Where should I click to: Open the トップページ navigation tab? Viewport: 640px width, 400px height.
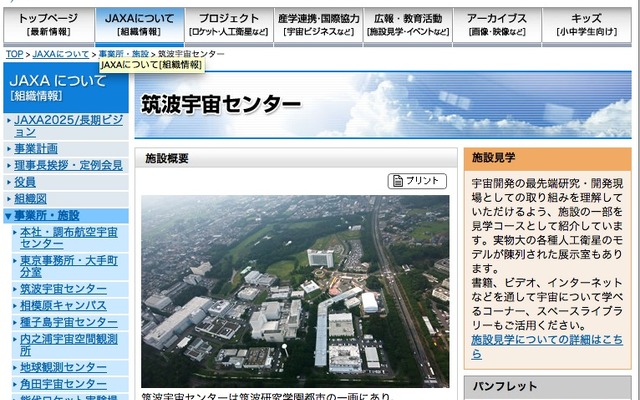(x=49, y=25)
